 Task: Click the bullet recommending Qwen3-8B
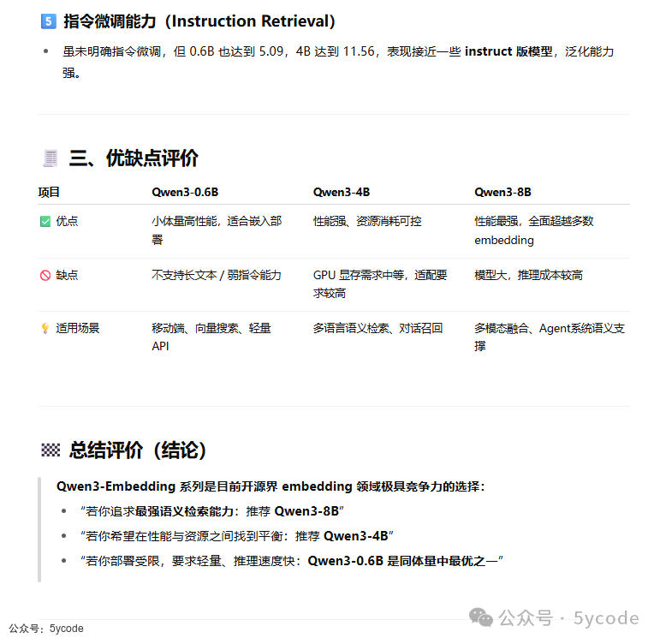coord(212,511)
